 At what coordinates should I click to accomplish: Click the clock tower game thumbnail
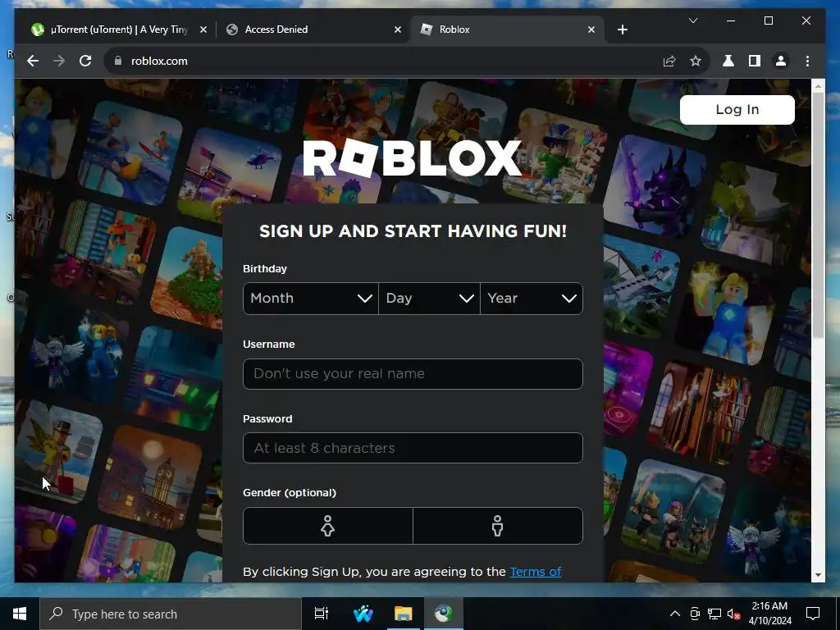[x=151, y=478]
